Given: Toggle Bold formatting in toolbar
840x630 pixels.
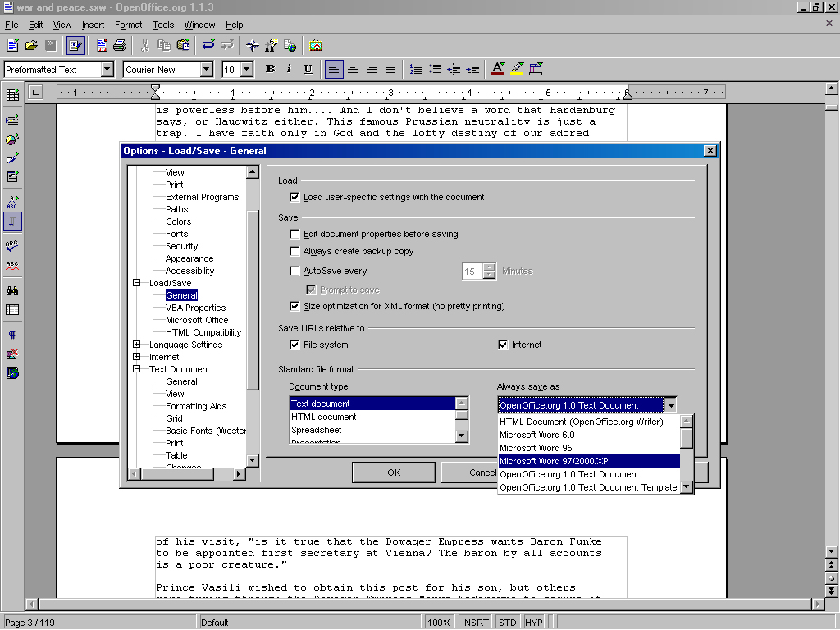Looking at the screenshot, I should click(x=270, y=70).
